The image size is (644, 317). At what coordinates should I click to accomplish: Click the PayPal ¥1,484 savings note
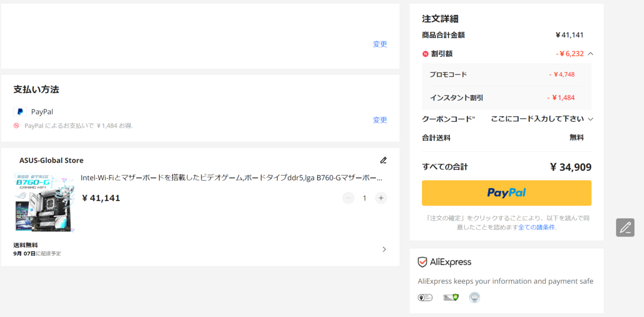click(x=78, y=126)
